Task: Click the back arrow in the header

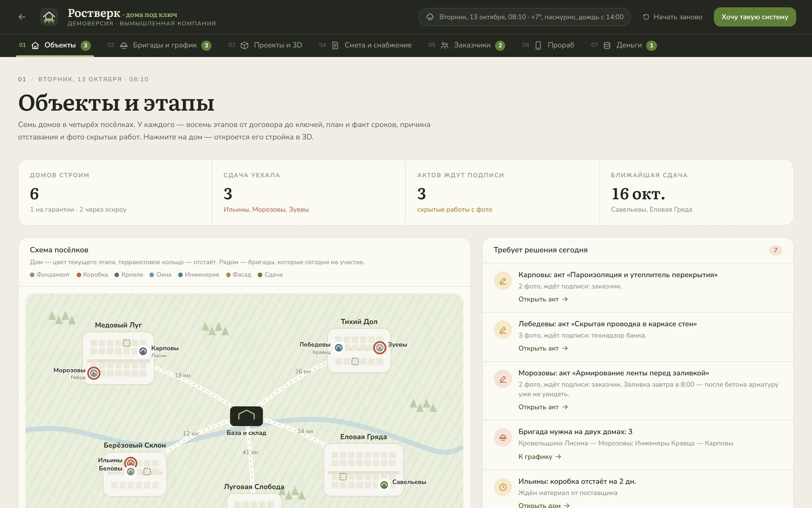Action: pos(22,17)
